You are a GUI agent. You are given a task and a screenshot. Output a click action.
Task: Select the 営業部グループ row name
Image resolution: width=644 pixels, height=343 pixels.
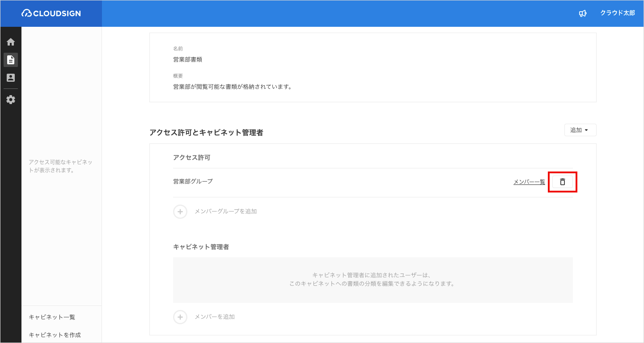click(193, 181)
